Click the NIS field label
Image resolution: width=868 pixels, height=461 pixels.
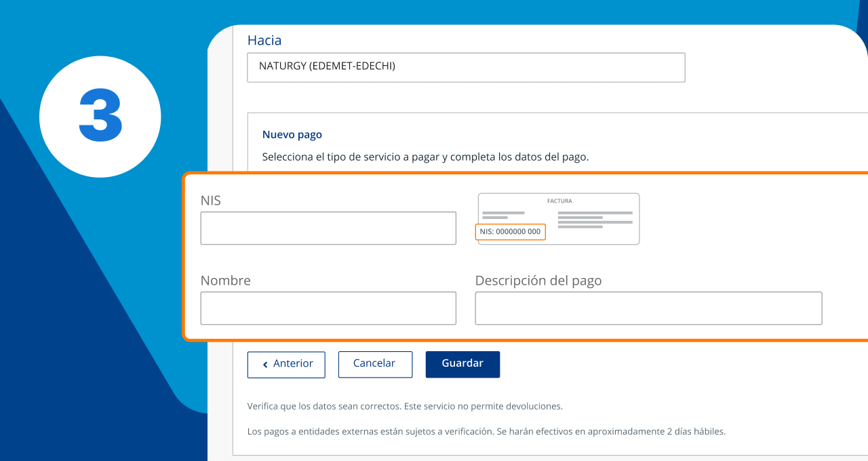(x=210, y=201)
